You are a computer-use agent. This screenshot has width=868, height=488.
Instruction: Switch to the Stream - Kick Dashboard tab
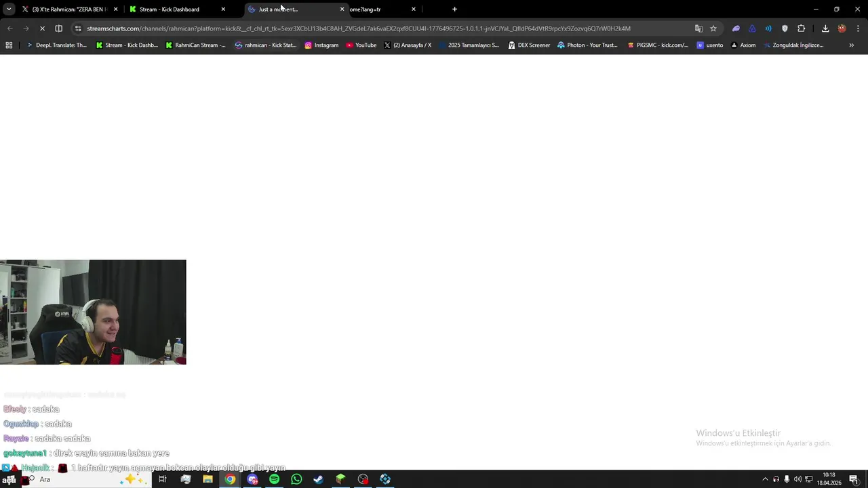(178, 9)
